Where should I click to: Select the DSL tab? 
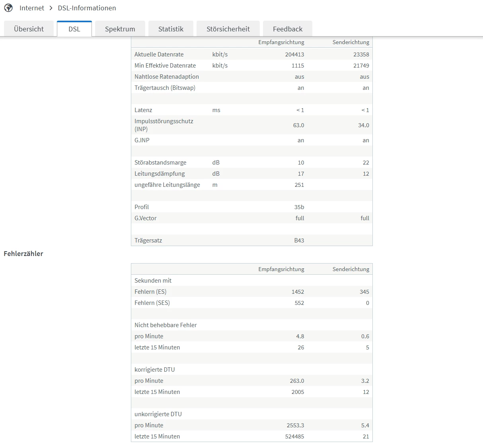(x=74, y=29)
